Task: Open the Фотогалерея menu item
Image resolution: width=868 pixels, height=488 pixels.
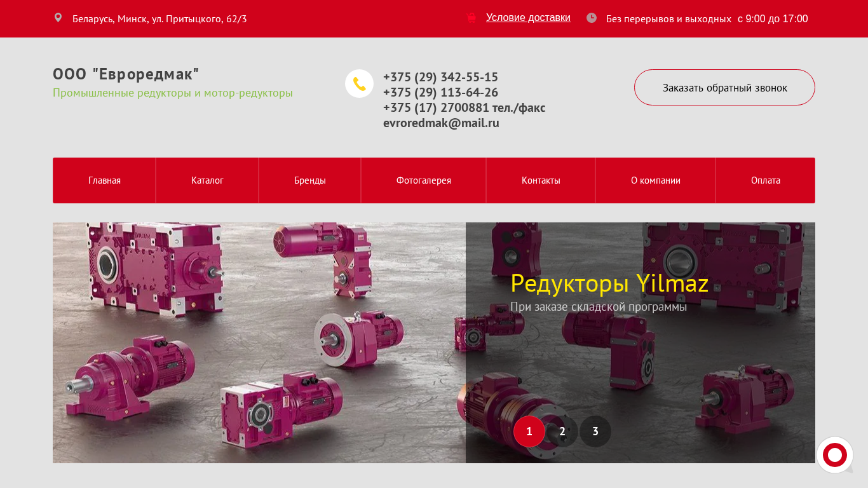Action: coord(424,180)
